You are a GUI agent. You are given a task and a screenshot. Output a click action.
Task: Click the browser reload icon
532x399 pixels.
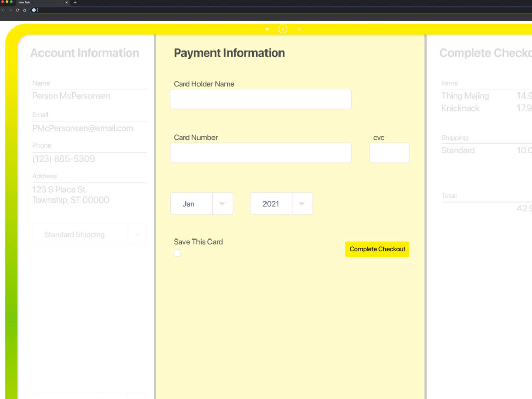coord(17,10)
